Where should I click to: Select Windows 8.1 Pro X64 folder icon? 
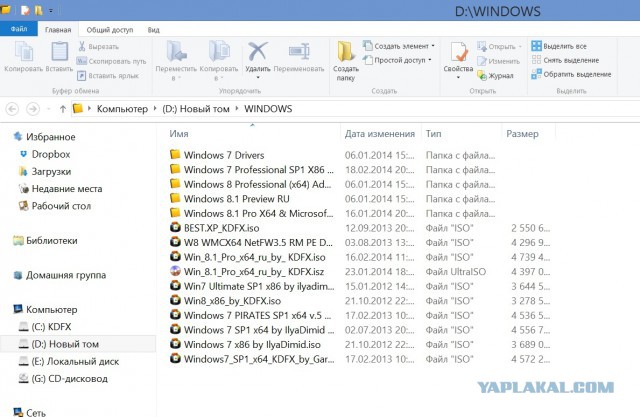click(175, 213)
